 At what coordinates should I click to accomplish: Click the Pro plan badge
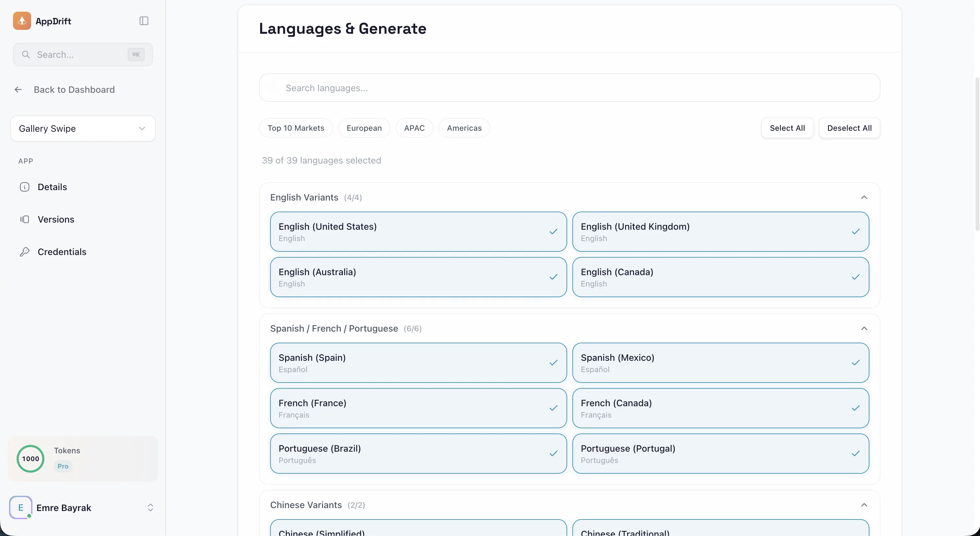tap(63, 466)
